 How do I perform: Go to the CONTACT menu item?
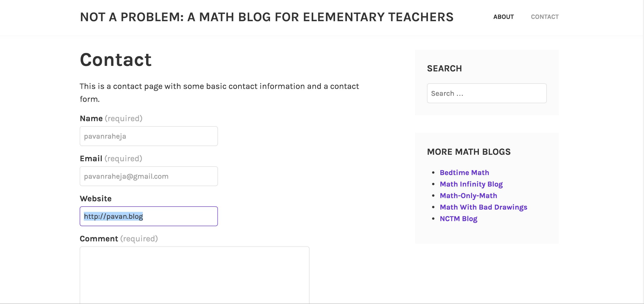tap(544, 17)
